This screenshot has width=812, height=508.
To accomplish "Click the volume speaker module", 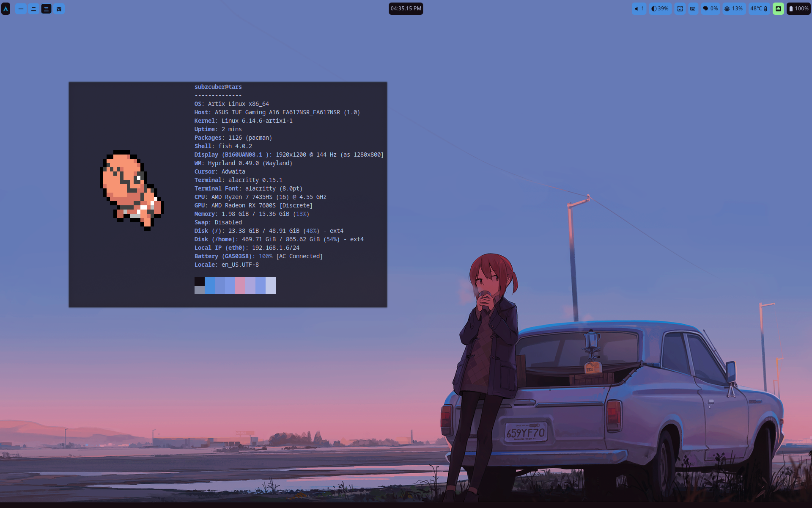I will [x=639, y=8].
